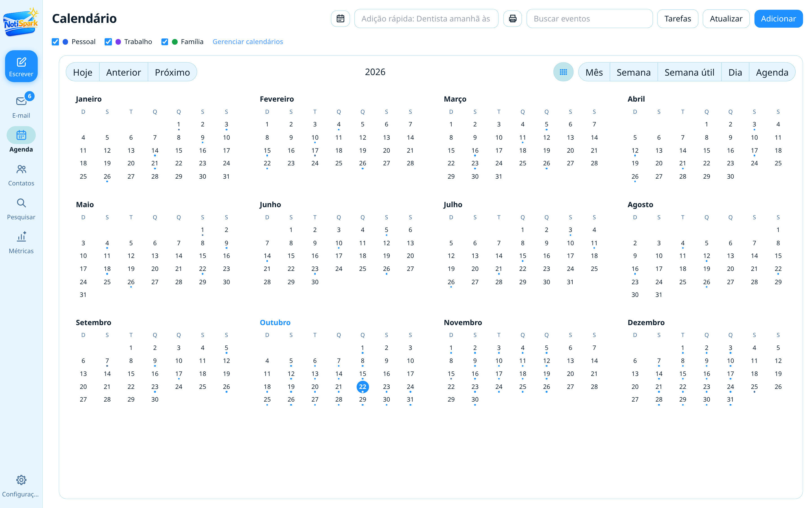The image size is (812, 508).
Task: Focus the Buscar eventos search field
Action: pos(590,18)
